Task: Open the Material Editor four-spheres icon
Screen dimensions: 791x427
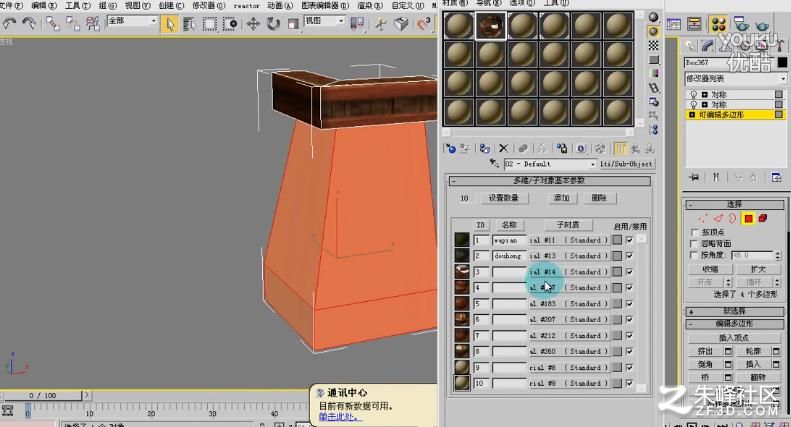Action: pos(718,24)
